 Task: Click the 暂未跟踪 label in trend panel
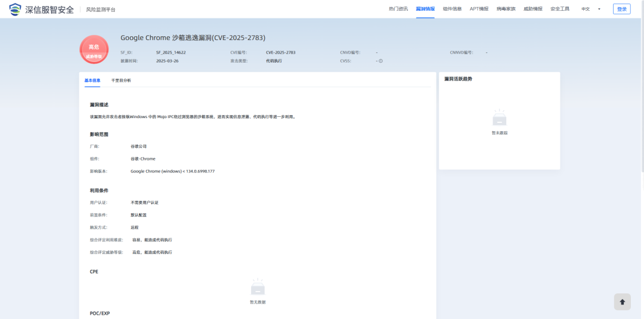[500, 133]
